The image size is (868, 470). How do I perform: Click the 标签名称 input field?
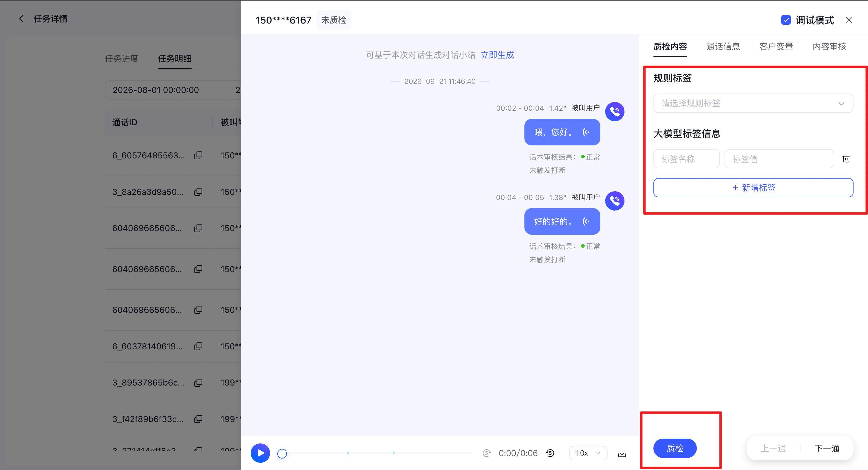point(686,158)
